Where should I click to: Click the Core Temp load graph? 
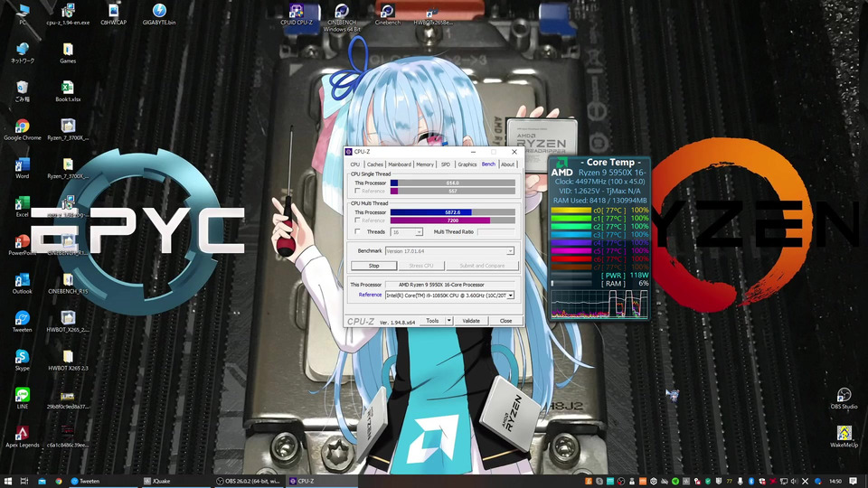[599, 304]
